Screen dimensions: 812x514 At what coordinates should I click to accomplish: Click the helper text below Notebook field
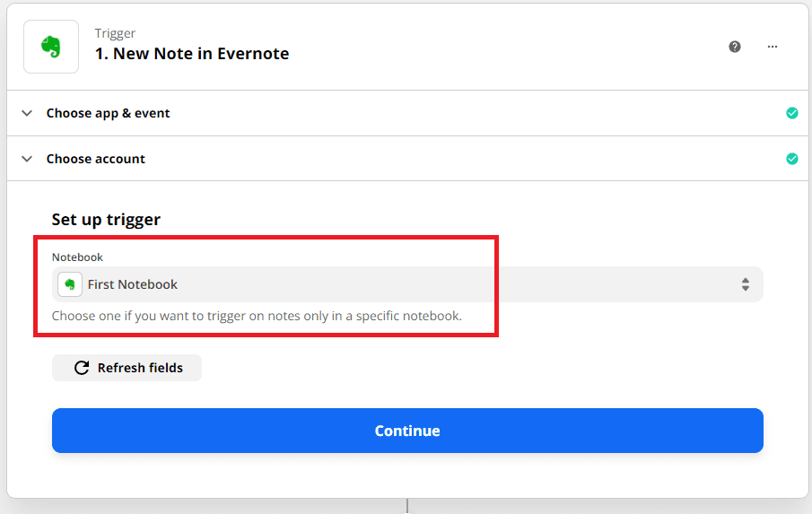click(257, 316)
